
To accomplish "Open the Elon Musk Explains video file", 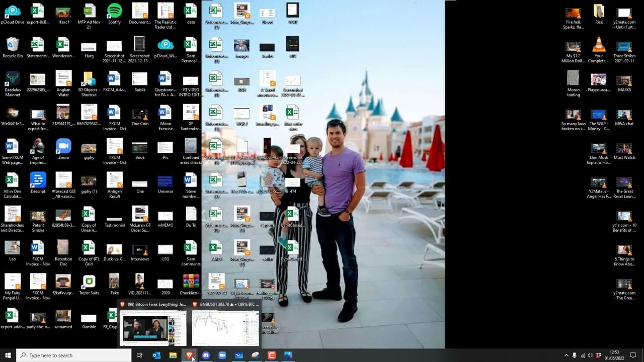I will (x=599, y=154).
